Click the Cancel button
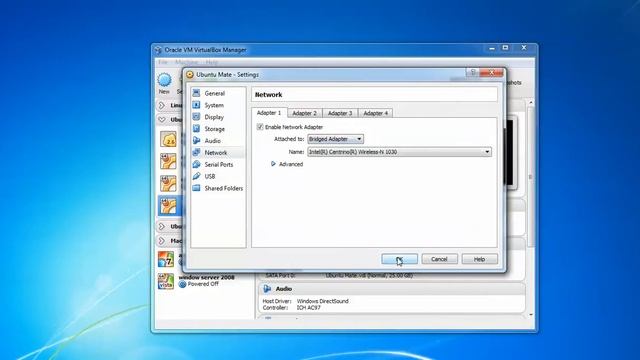The width and height of the screenshot is (640, 360). click(439, 259)
